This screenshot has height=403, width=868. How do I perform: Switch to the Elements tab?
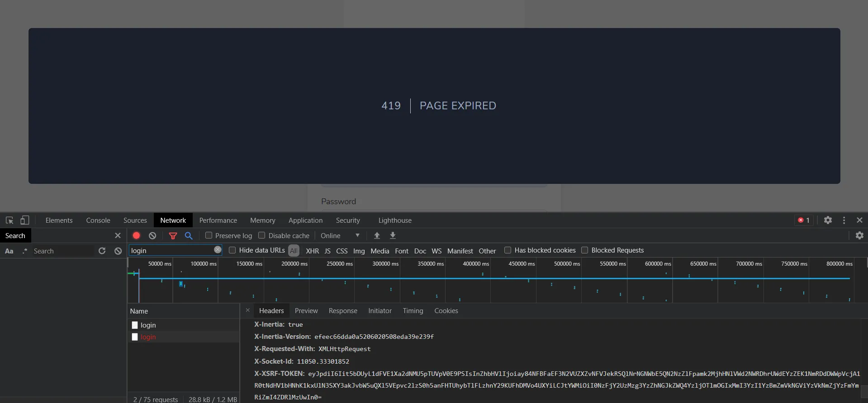[x=59, y=220]
